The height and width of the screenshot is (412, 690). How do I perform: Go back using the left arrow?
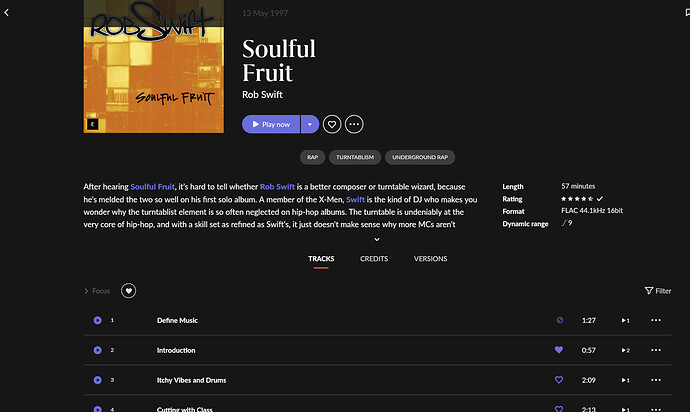pyautogui.click(x=7, y=13)
